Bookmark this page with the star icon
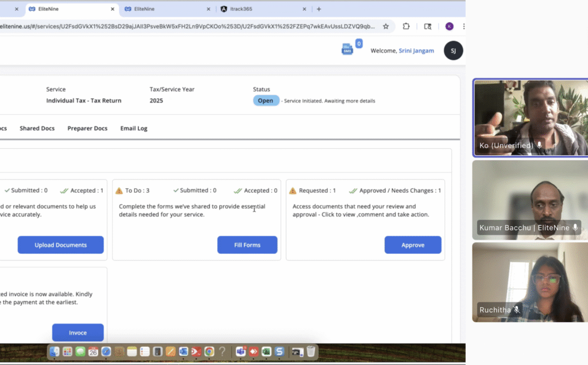Viewport: 588px width, 365px height. tap(386, 26)
